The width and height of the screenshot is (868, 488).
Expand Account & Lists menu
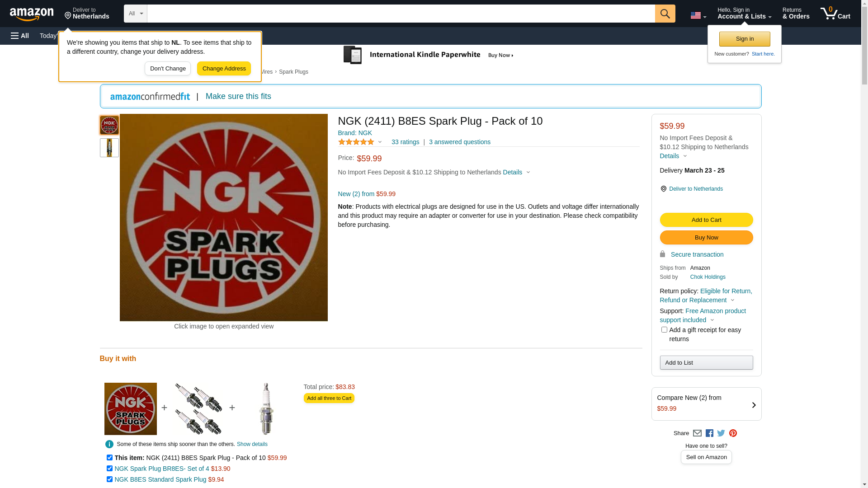[744, 14]
